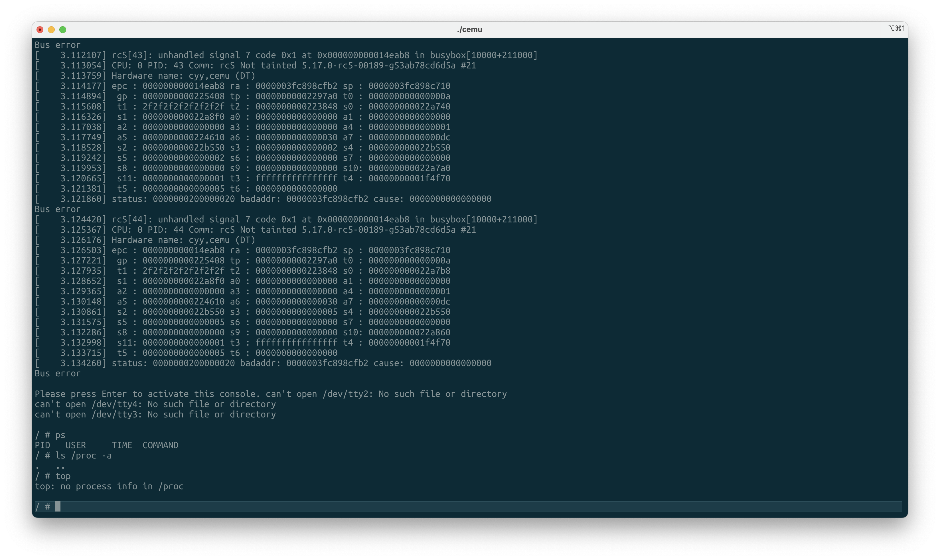Click the can't open /dev/tty4 error line
Viewport: 940px width, 560px height.
click(155, 404)
